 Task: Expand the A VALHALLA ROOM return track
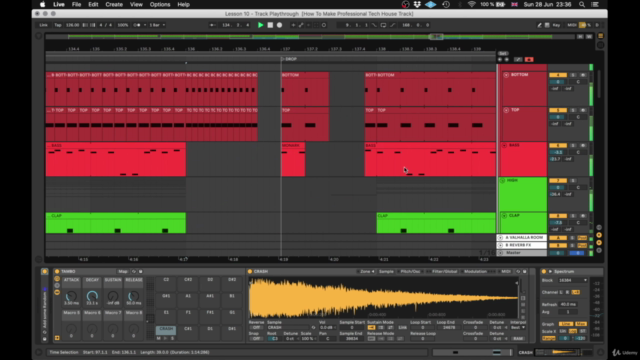click(500, 238)
